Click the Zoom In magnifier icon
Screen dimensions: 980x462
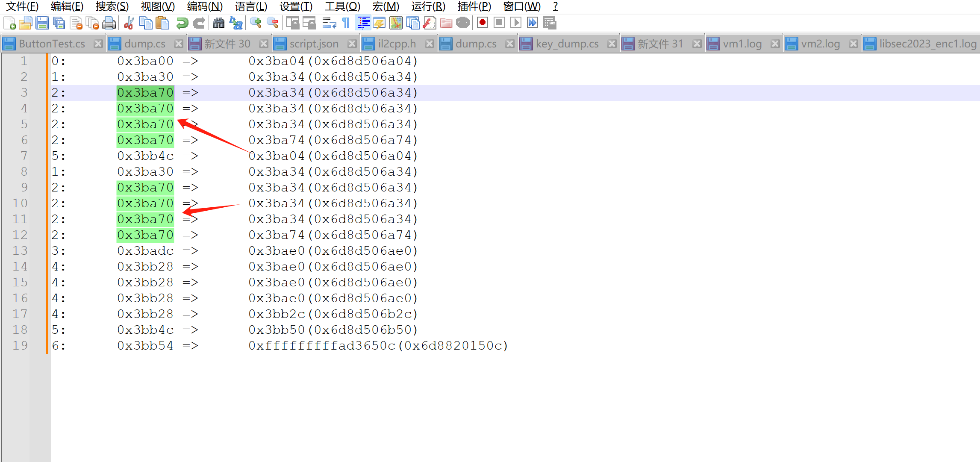pos(256,23)
